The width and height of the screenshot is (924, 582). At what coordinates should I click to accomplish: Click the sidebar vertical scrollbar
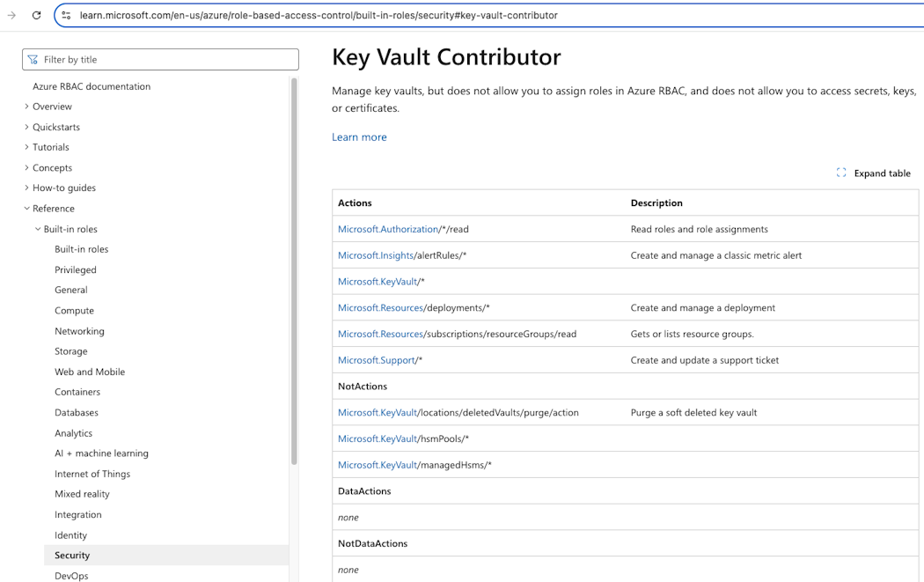click(294, 271)
